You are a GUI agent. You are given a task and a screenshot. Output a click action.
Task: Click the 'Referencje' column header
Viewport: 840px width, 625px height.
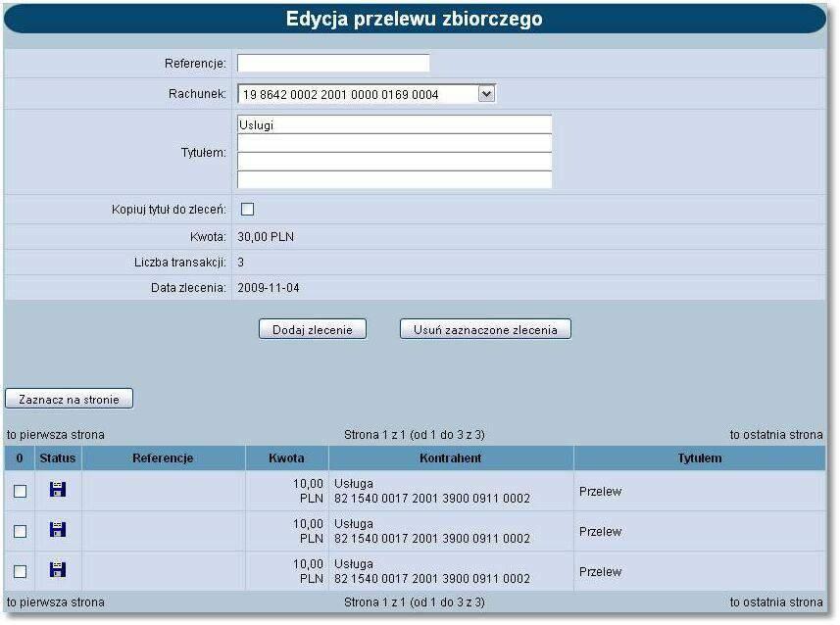(x=163, y=458)
